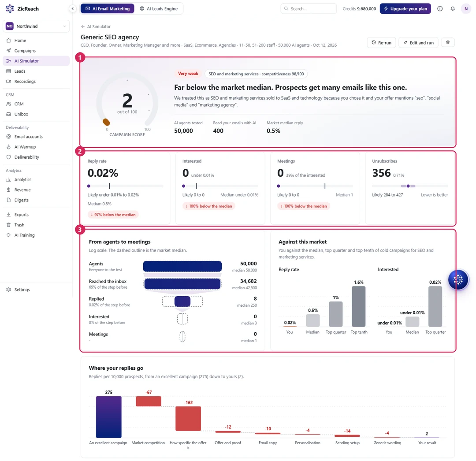
Task: Collapse the sidebar with the chevron button
Action: coord(73,8)
